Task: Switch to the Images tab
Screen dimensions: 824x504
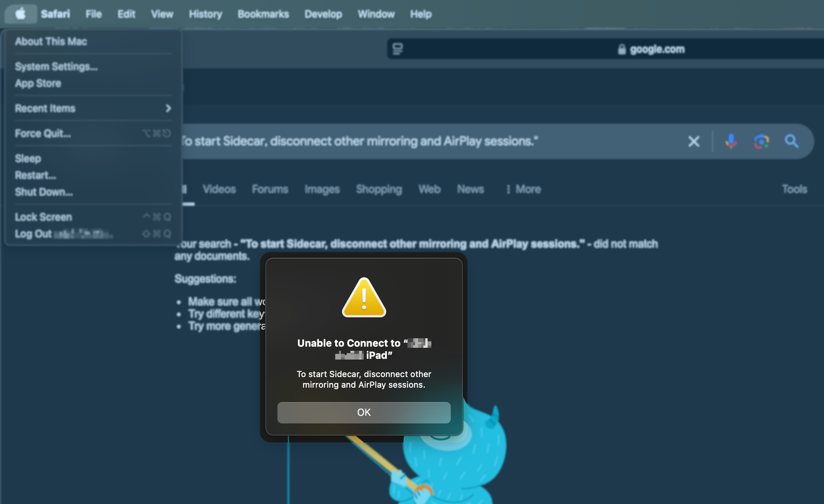Action: [x=322, y=189]
